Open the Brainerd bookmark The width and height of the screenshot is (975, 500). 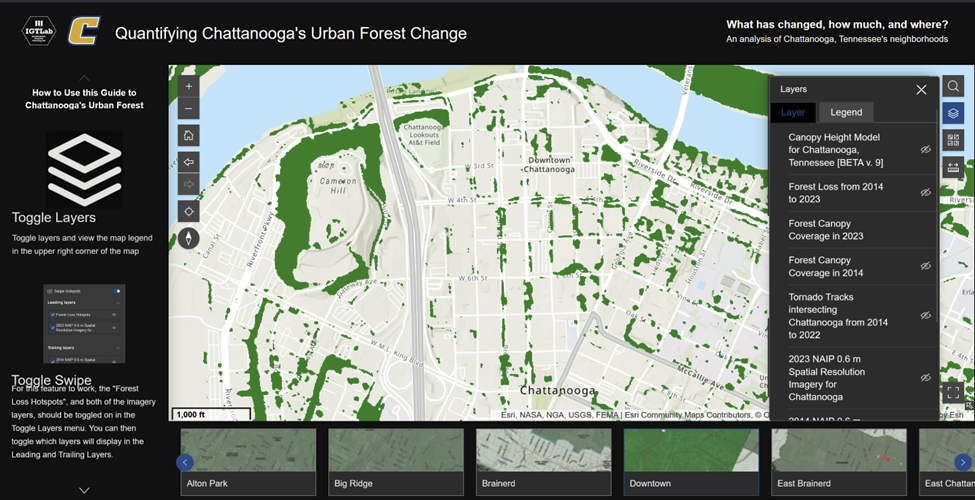[543, 462]
